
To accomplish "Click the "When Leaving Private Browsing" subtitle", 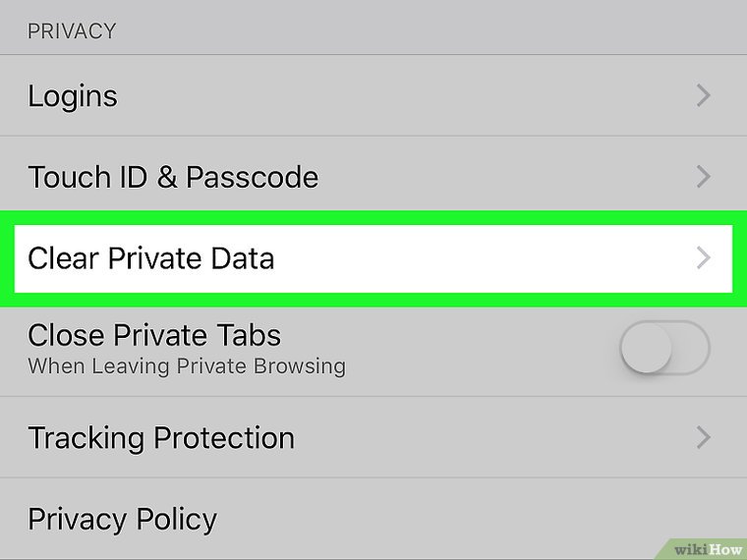I will [187, 366].
